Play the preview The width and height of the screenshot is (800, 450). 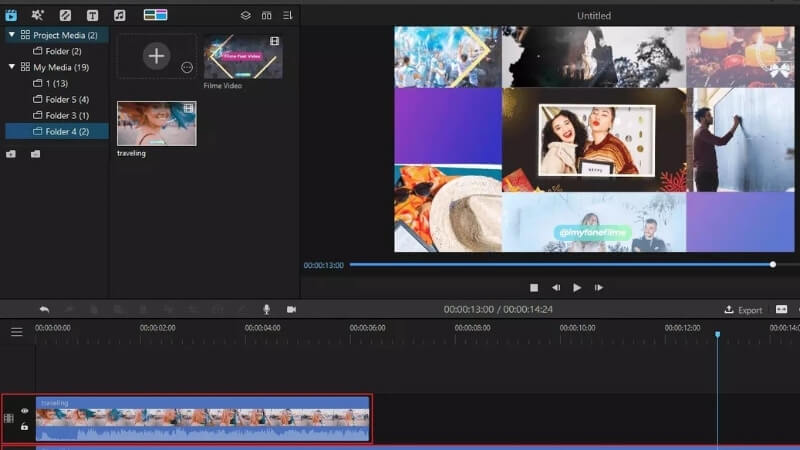click(577, 288)
